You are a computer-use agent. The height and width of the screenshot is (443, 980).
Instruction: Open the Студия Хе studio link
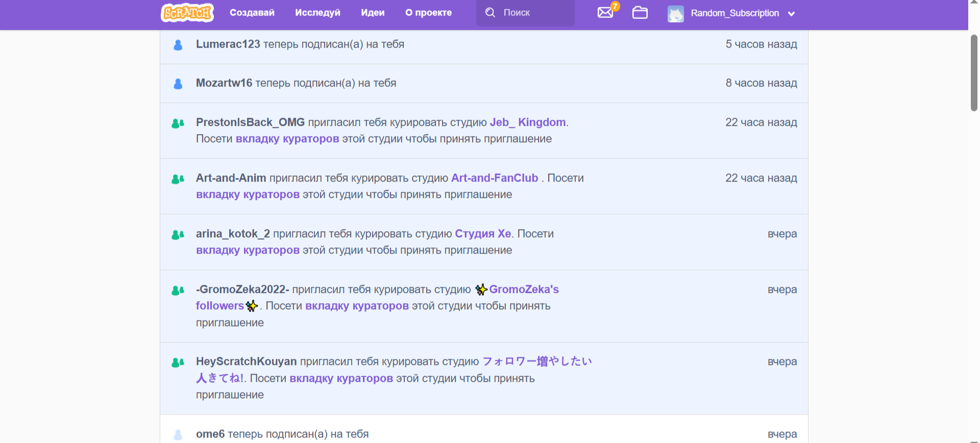click(x=482, y=234)
